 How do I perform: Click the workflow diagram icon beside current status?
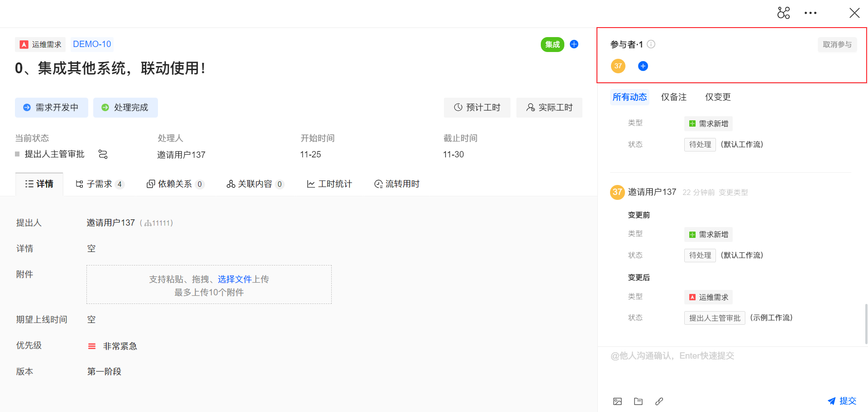tap(103, 155)
